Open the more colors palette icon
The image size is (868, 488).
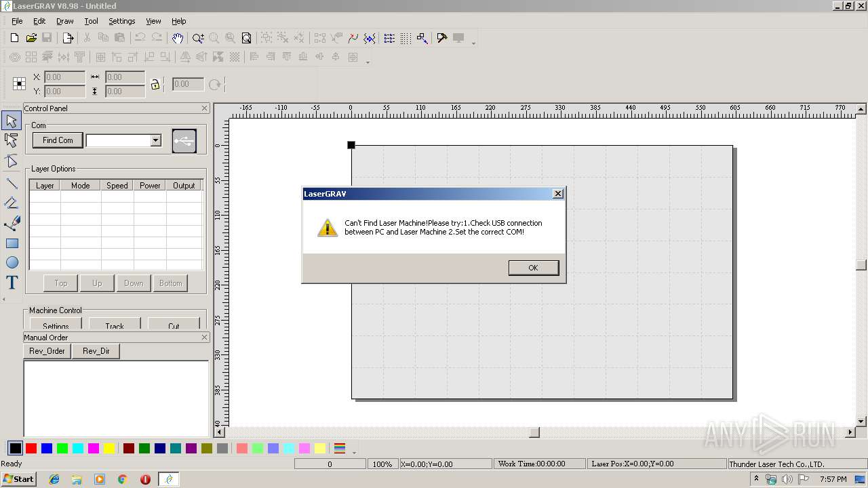click(340, 448)
